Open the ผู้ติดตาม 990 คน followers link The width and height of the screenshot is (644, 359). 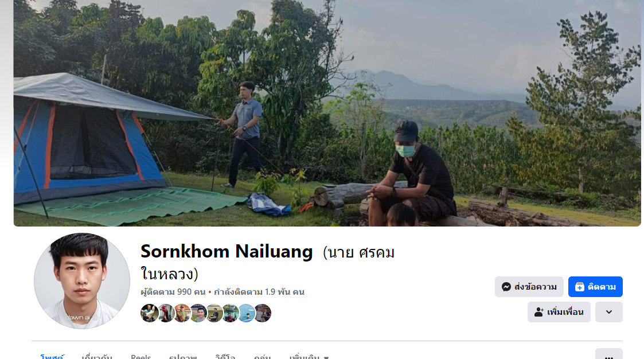(173, 292)
